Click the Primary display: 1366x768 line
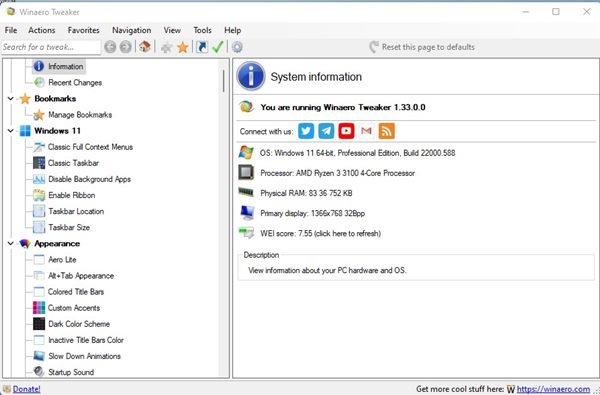The height and width of the screenshot is (395, 600). [x=313, y=213]
